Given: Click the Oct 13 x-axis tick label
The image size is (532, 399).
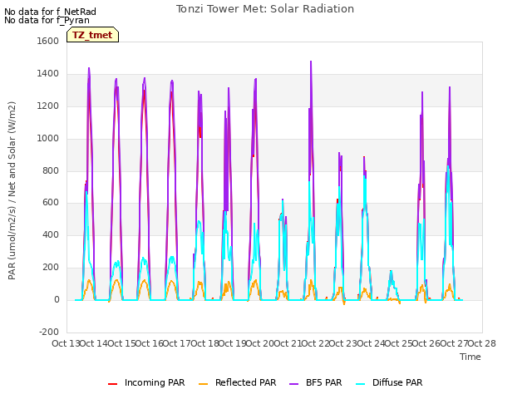Looking at the screenshot, I should [x=66, y=343].
